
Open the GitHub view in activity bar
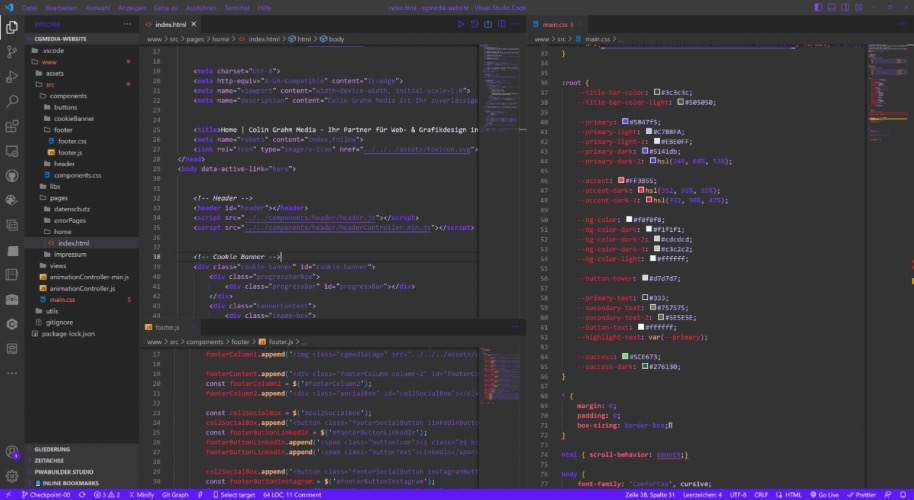[12, 175]
